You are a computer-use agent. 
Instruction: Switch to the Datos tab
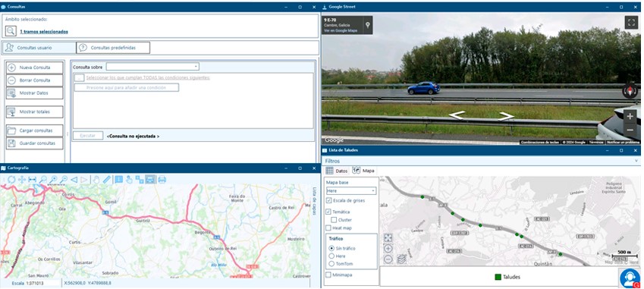pos(336,171)
